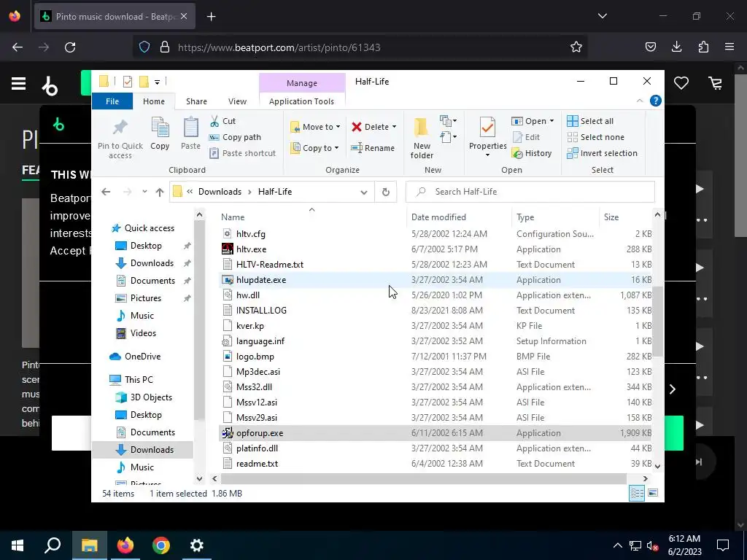Click the Explorer back arrow
The width and height of the screenshot is (747, 560).
[x=106, y=192]
